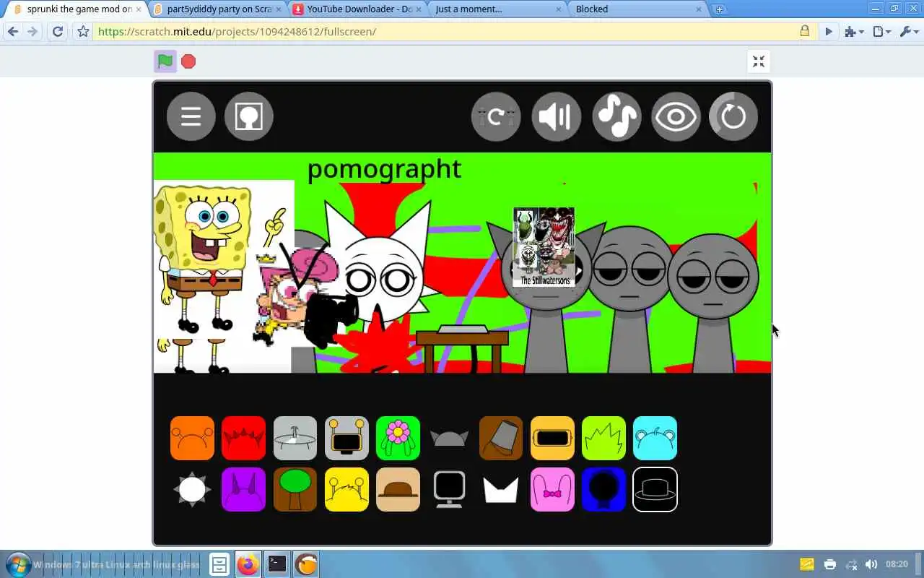Screen dimensions: 924x578
Task: Click the green flag to start project
Action: click(x=165, y=61)
